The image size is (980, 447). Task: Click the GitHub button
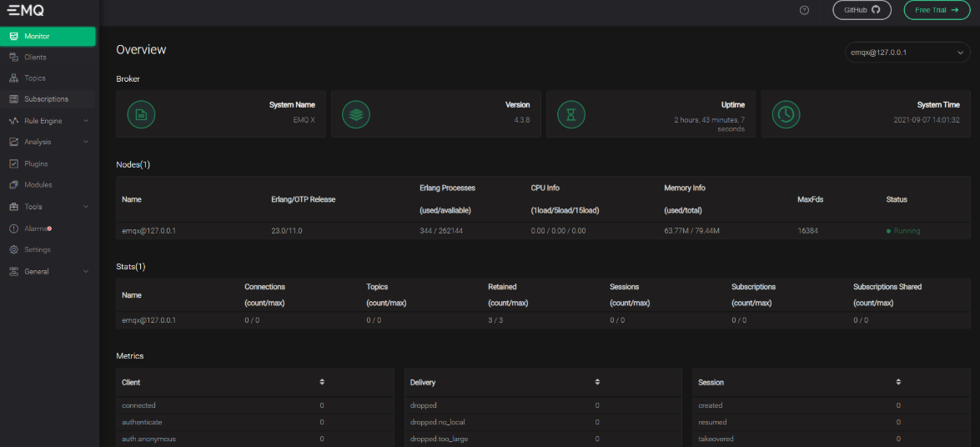tap(862, 10)
